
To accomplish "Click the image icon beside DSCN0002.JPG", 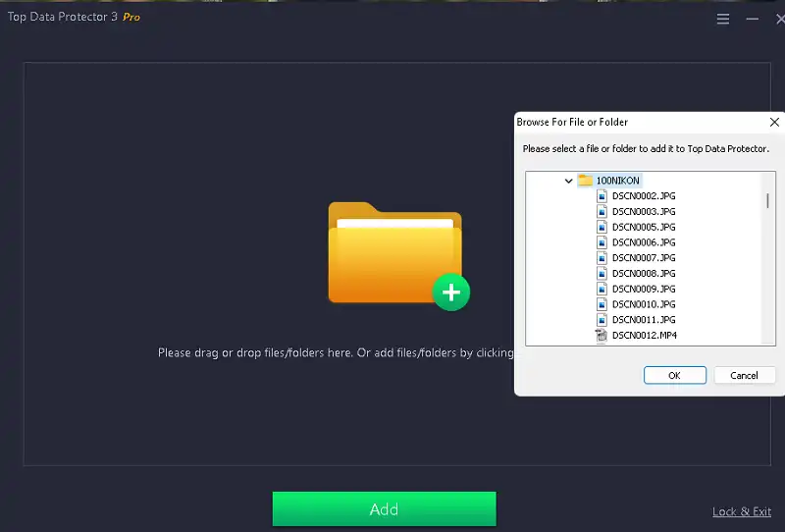I will pos(602,195).
